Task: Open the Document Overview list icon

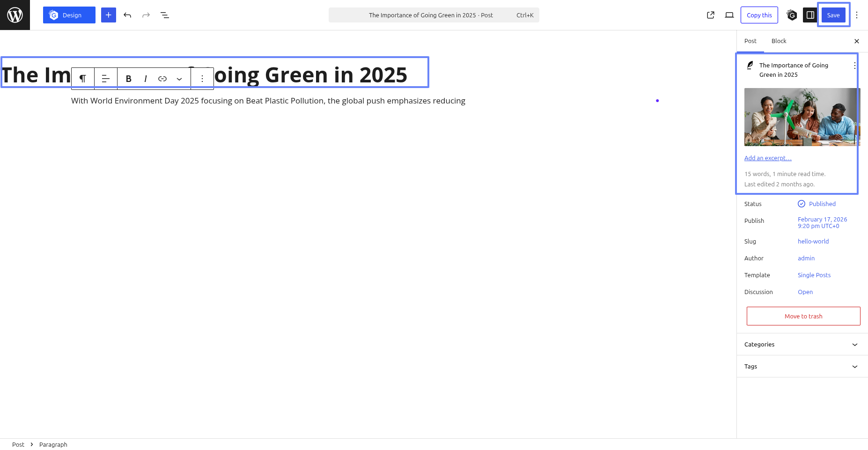Action: (x=165, y=15)
